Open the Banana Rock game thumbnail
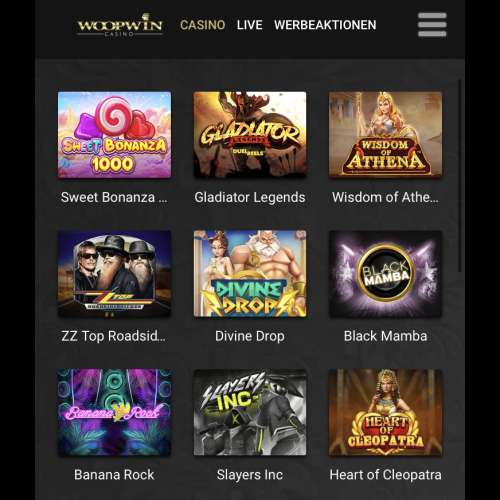Screen dimensions: 500x500 [114, 412]
